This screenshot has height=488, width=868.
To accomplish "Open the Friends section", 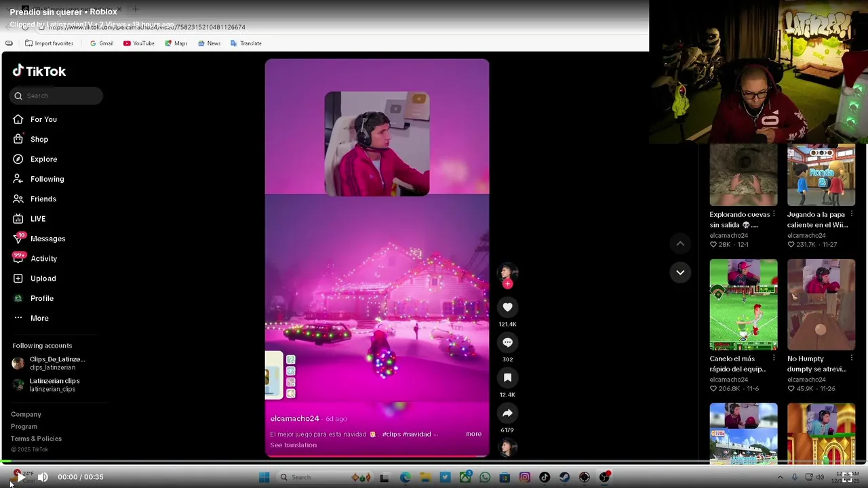I will [x=34, y=199].
